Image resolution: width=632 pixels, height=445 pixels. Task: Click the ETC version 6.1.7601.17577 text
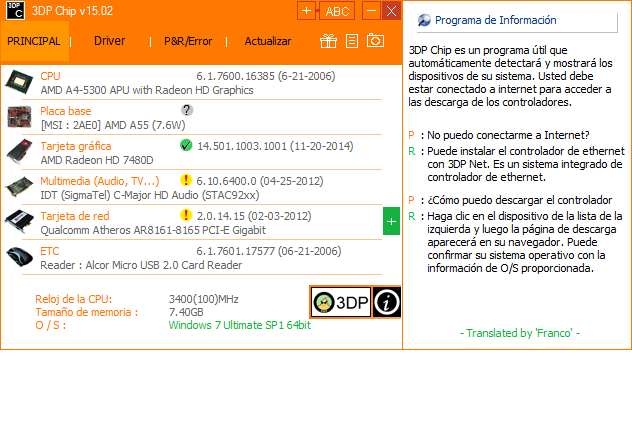pos(269,252)
